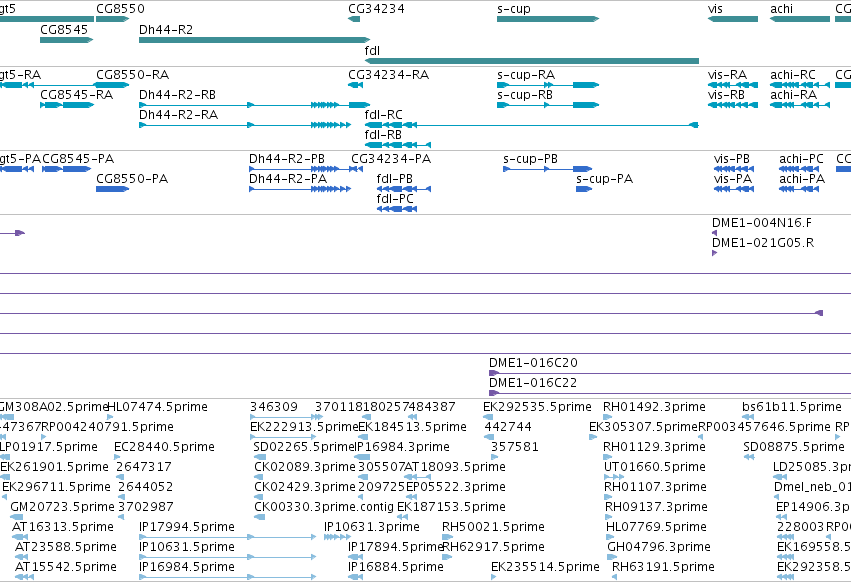Click the RH63191.5prime EST label
This screenshot has height=582, width=851.
pyautogui.click(x=663, y=567)
